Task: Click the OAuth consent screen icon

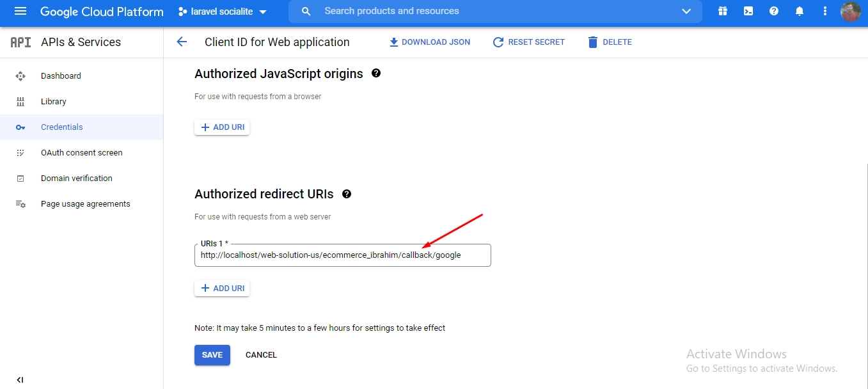Action: pos(20,153)
